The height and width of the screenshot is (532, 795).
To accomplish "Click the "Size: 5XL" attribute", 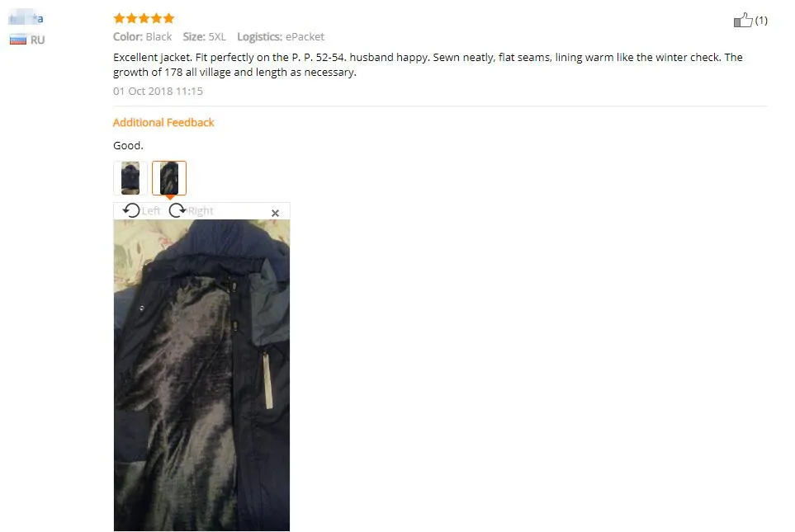I will (205, 36).
